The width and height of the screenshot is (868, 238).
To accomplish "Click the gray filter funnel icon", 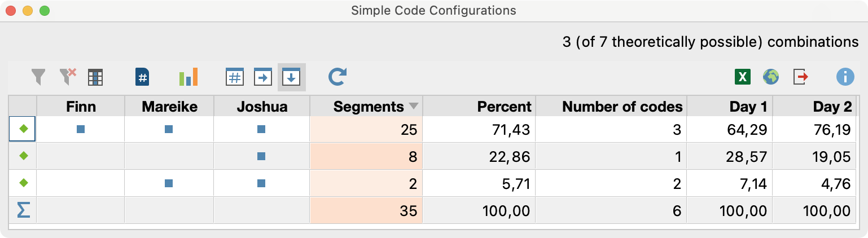I will tap(38, 77).
